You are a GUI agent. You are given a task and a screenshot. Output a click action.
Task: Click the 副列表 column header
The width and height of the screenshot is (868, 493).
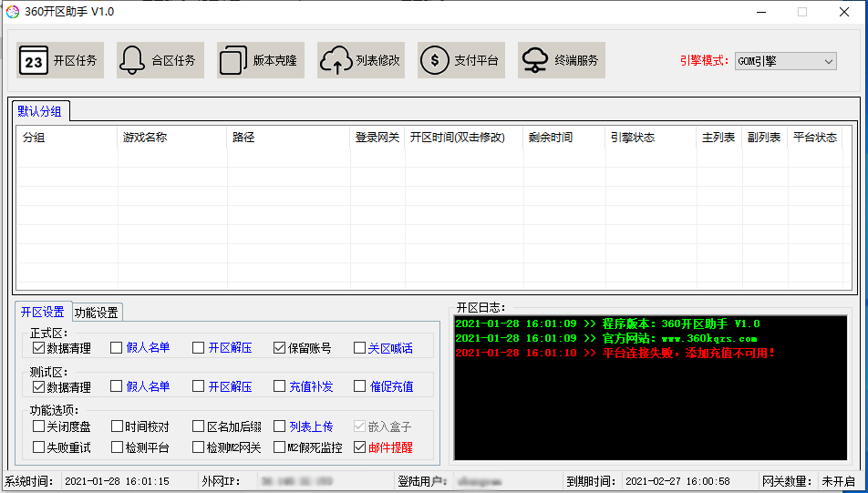(764, 138)
